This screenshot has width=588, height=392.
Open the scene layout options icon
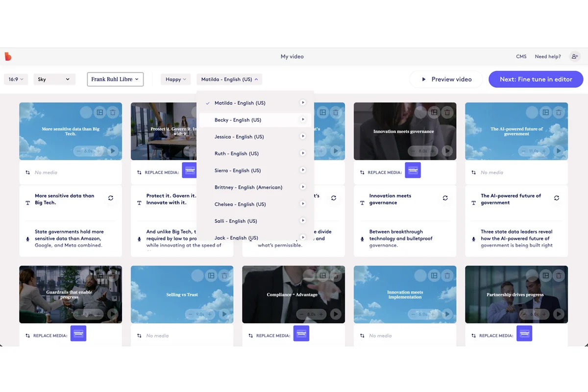pos(99,112)
